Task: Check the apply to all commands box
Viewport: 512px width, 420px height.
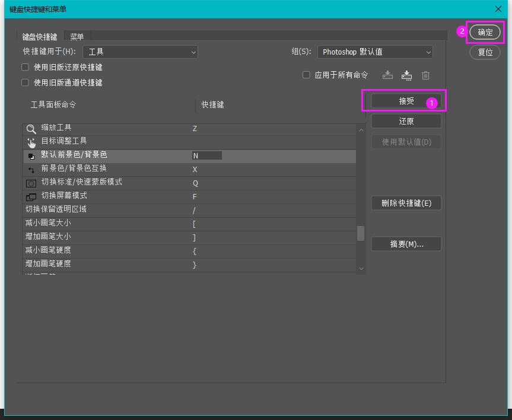Action: [306, 75]
